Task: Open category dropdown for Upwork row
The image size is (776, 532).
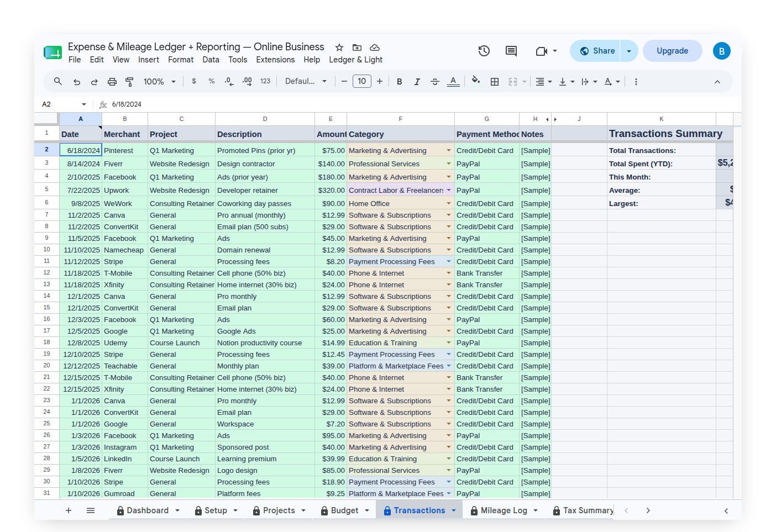Action: [449, 190]
